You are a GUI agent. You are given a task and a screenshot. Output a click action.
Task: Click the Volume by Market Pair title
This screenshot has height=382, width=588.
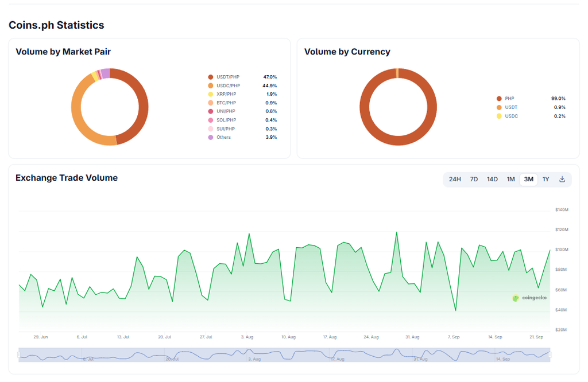click(x=63, y=52)
